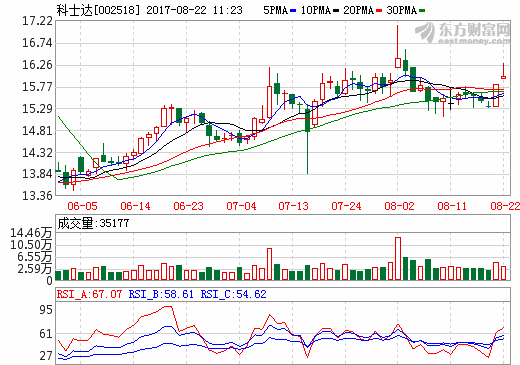This screenshot has width=520, height=365.
Task: Click price axis value 16.74
Action: 37,43
